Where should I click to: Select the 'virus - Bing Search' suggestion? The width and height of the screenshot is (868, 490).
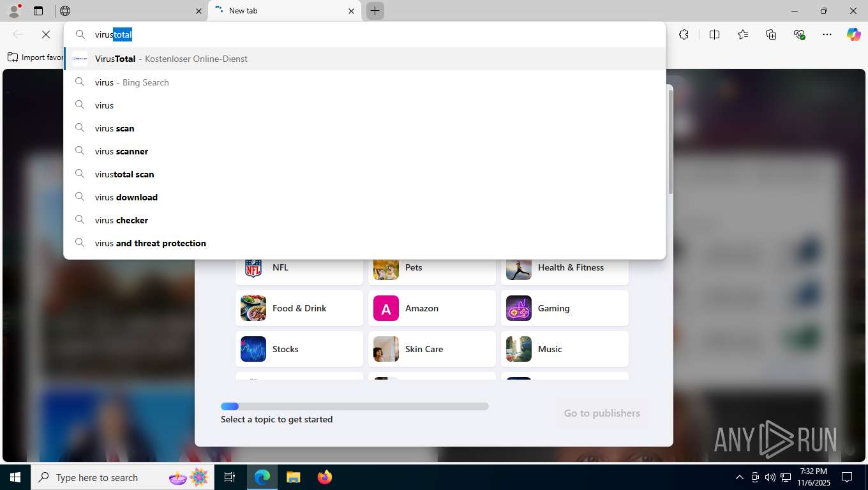(364, 82)
